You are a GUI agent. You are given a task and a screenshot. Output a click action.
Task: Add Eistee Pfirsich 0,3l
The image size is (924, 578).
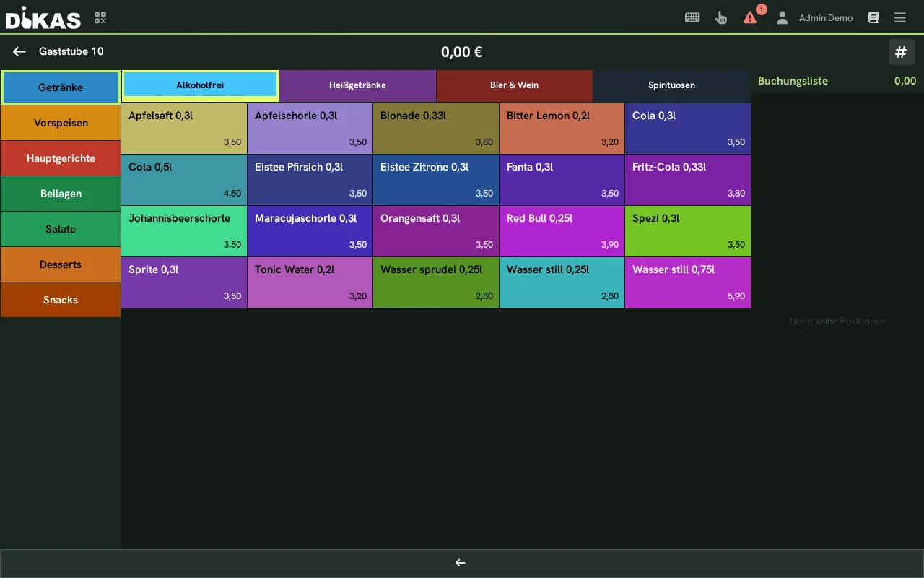pos(310,180)
